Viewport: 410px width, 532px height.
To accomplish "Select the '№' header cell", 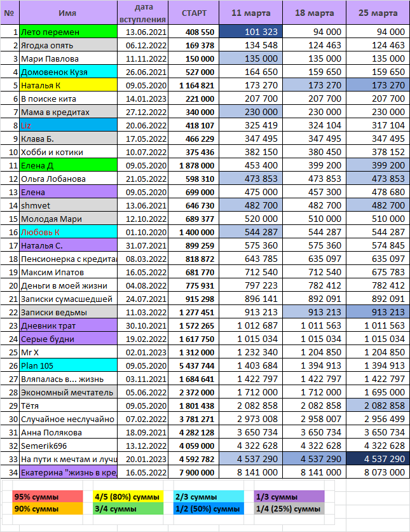I will pyautogui.click(x=10, y=13).
